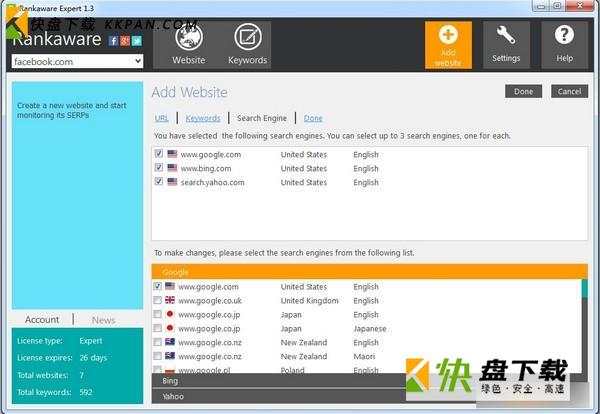The image size is (600, 414).
Task: Switch to the Account tab
Action: tap(42, 319)
